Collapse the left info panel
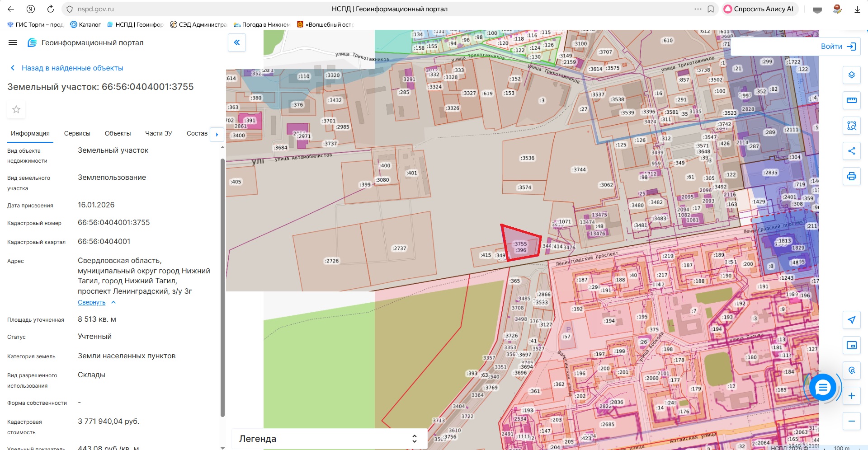The height and width of the screenshot is (450, 868). 236,42
